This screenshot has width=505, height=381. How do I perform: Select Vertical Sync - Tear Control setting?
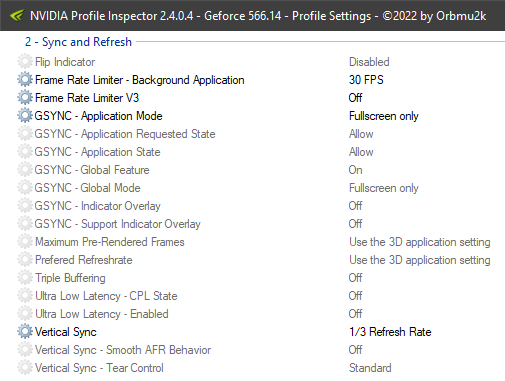coord(99,368)
